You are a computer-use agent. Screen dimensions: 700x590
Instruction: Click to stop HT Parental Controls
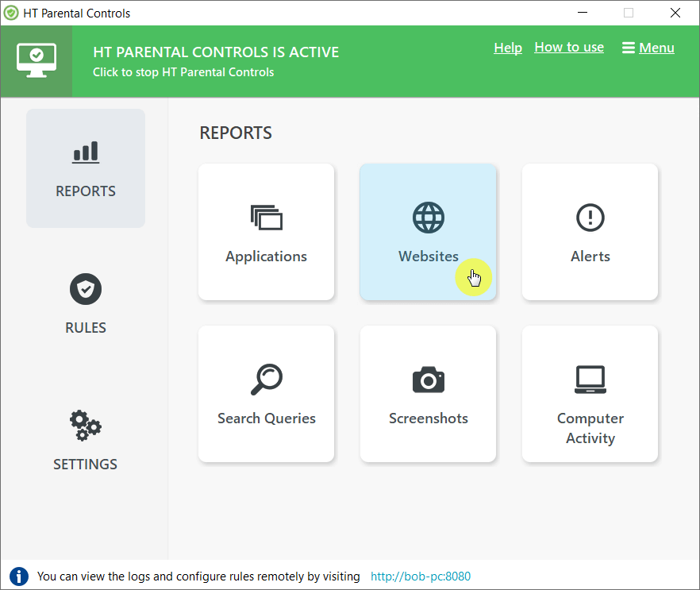(x=183, y=72)
